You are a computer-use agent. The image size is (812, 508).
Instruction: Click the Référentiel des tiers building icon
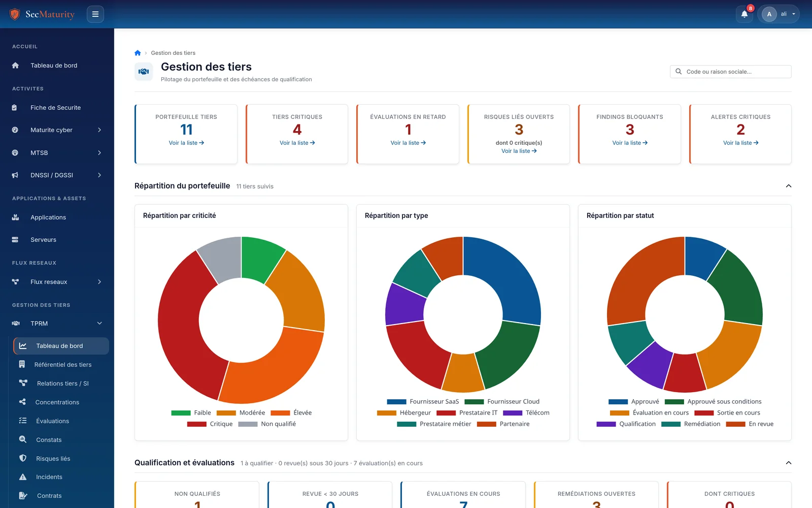(x=22, y=364)
